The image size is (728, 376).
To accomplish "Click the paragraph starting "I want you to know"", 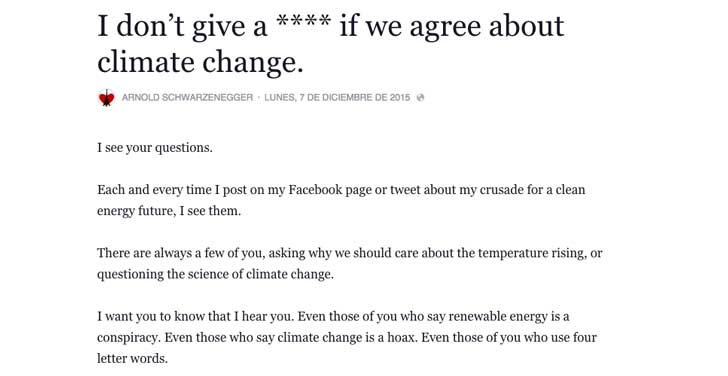I will 347,337.
